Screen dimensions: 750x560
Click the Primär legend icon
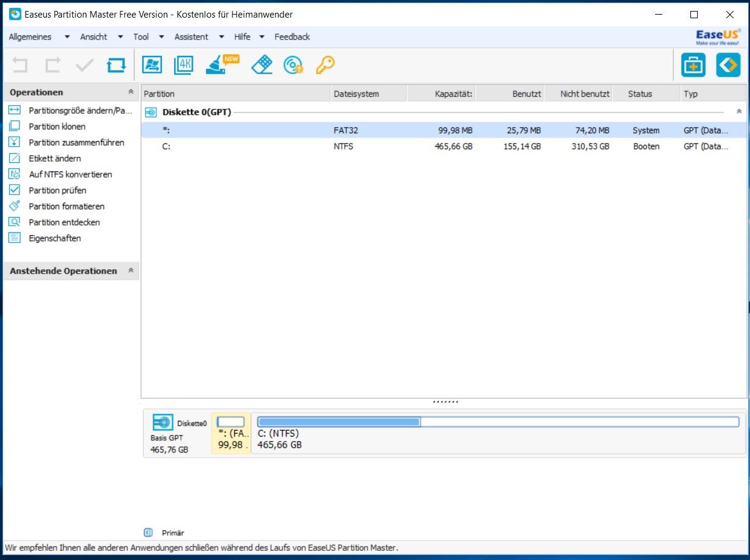point(148,533)
